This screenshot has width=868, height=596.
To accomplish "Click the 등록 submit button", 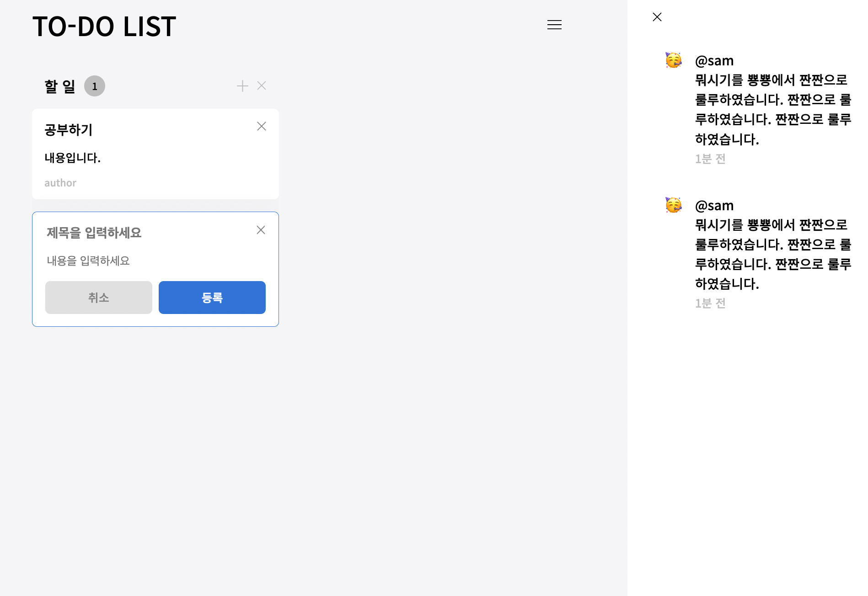I will (x=212, y=298).
